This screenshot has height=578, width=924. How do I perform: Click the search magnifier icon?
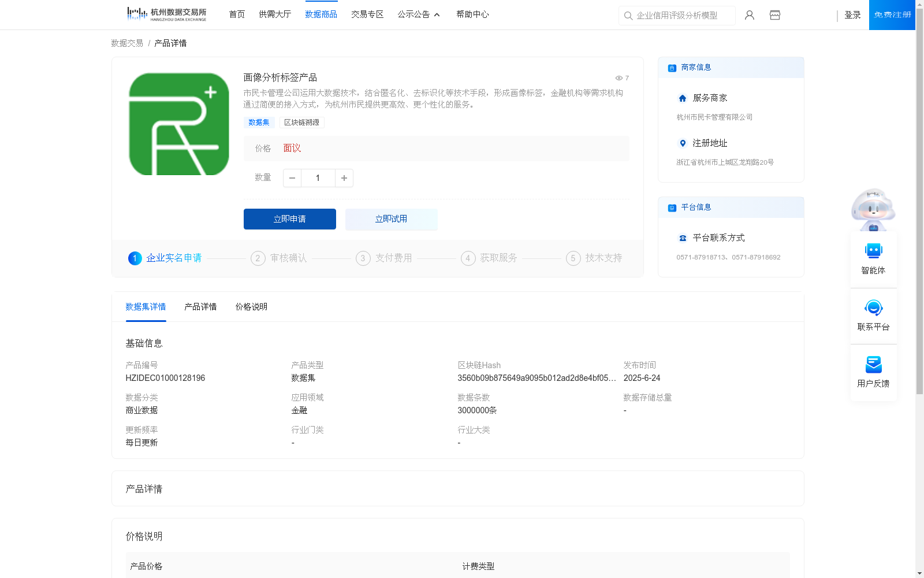628,16
